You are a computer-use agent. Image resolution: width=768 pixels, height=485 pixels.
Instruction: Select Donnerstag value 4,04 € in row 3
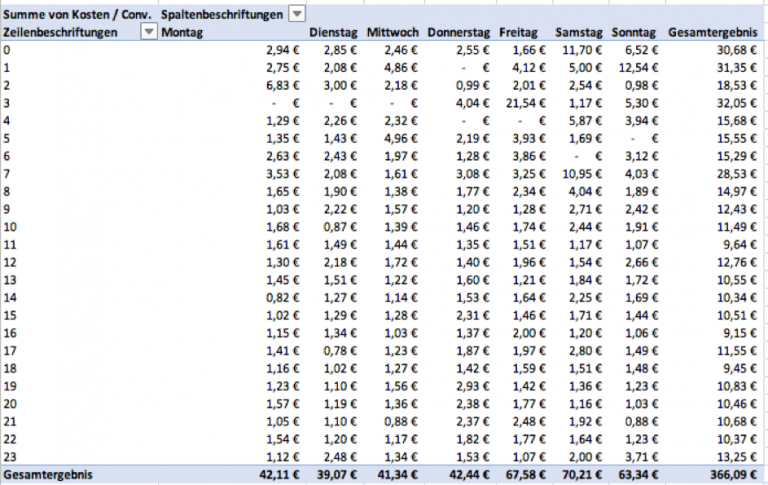pos(472,103)
